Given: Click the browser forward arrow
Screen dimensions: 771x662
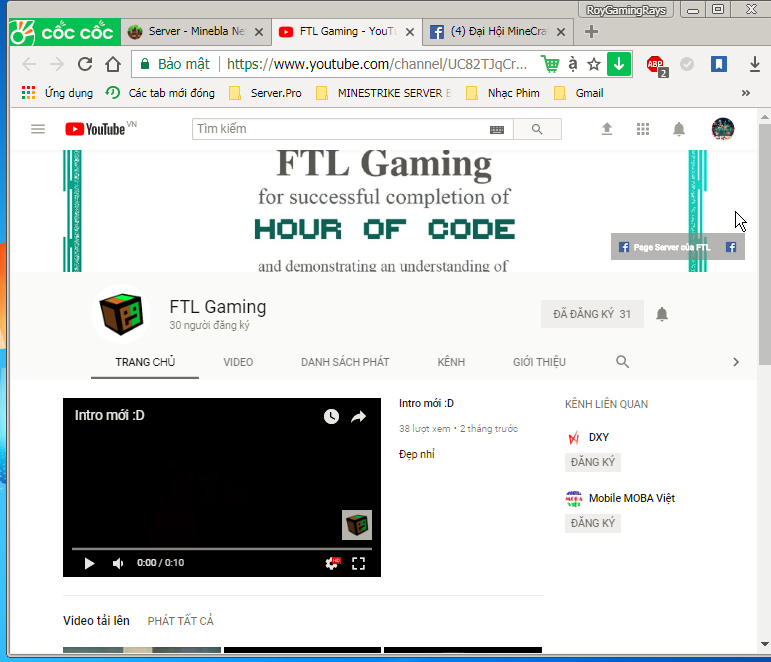Looking at the screenshot, I should [x=57, y=64].
